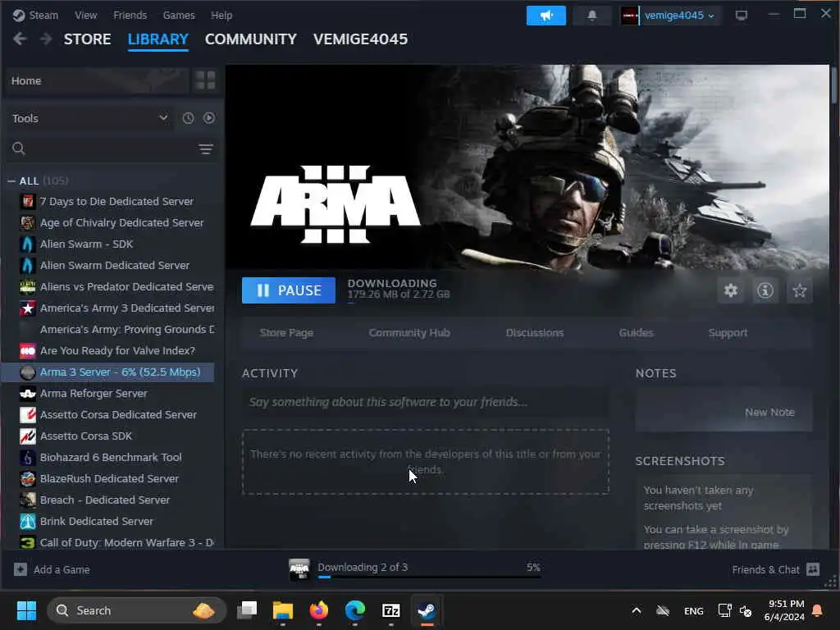Viewport: 840px width, 630px height.
Task: Click the download progress bar in footer
Action: click(x=428, y=577)
